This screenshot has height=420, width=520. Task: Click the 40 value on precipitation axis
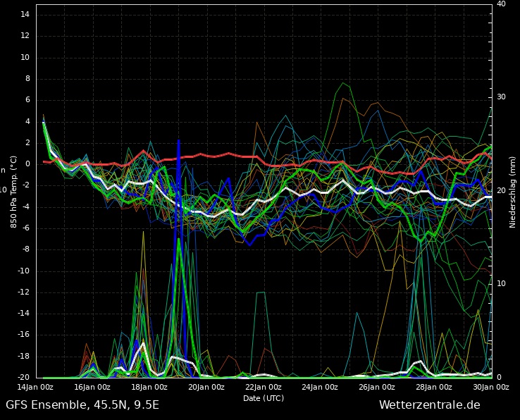(x=501, y=4)
